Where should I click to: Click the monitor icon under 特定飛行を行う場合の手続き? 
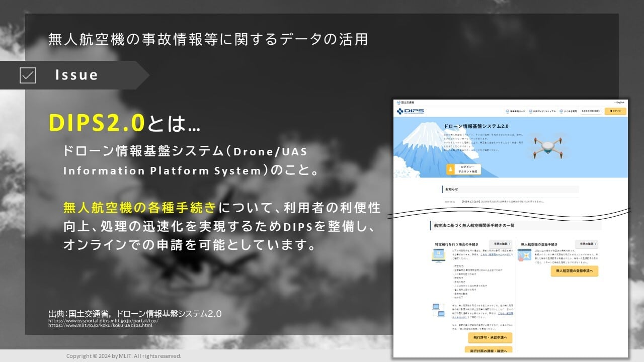[x=438, y=256]
